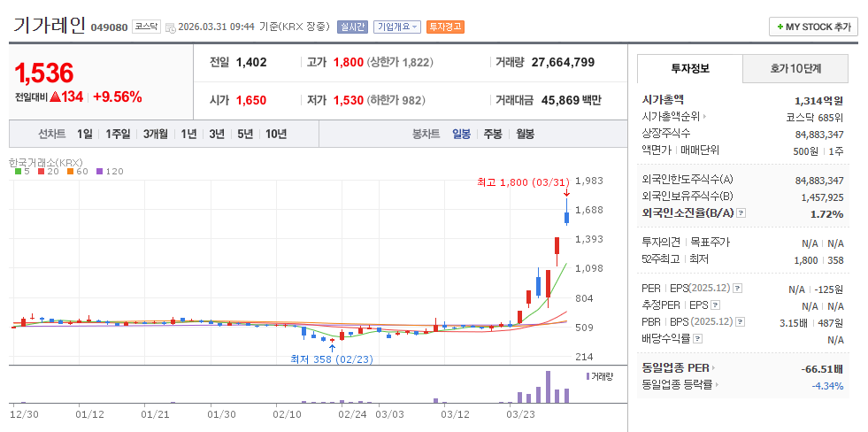The width and height of the screenshot is (868, 432).
Task: Click the orange 60-day moving average swatch
Action: click(x=70, y=172)
